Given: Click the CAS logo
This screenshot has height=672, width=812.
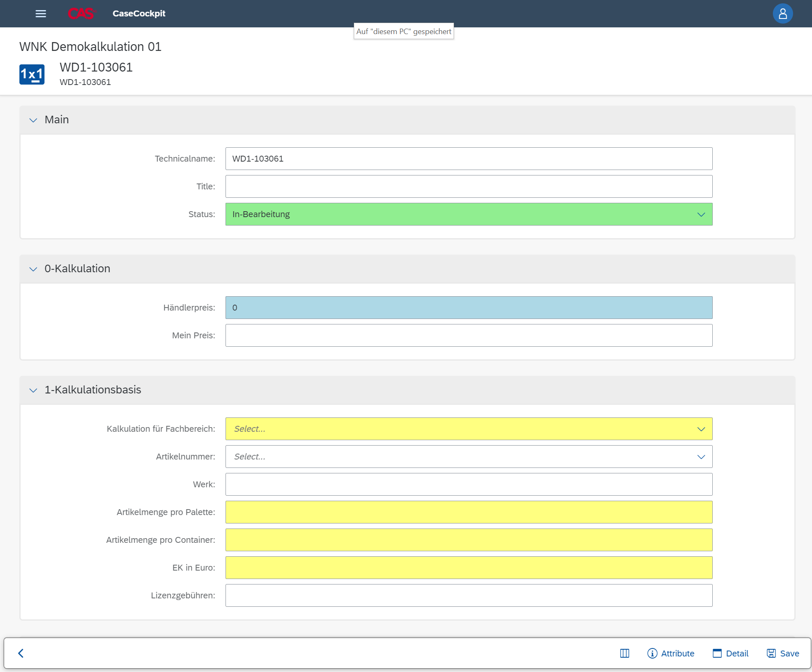Looking at the screenshot, I should click(82, 13).
